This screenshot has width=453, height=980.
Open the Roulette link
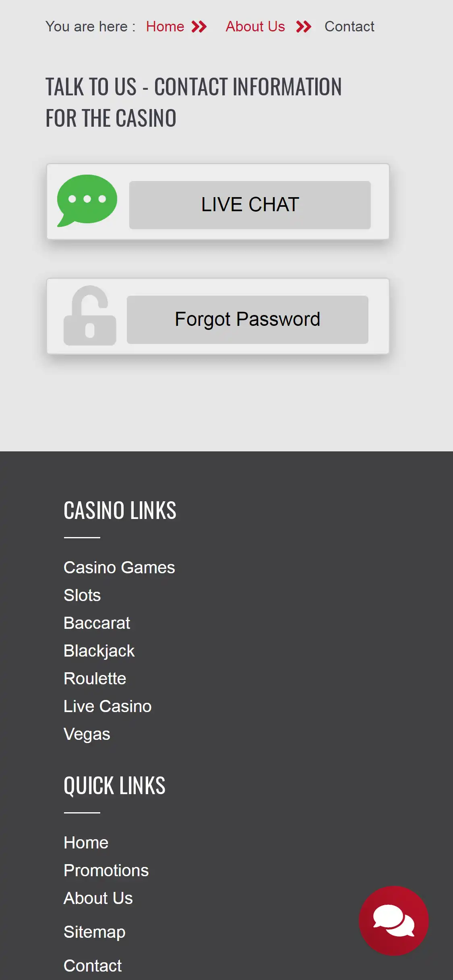click(x=95, y=679)
